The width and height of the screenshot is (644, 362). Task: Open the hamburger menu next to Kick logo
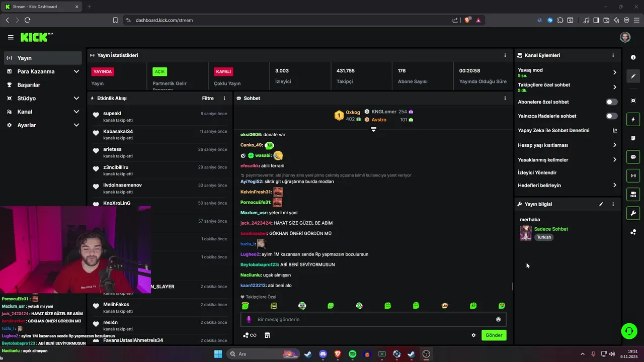click(x=11, y=37)
